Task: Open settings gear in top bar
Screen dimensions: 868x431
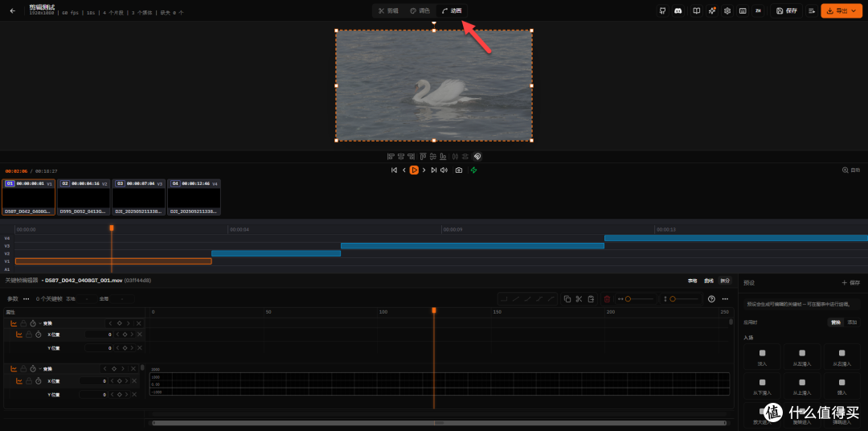Action: pyautogui.click(x=727, y=10)
